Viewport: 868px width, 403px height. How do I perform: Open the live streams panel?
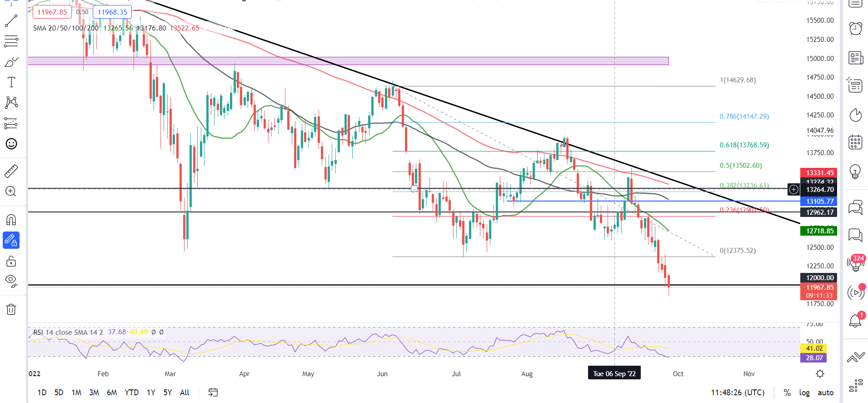tap(856, 292)
